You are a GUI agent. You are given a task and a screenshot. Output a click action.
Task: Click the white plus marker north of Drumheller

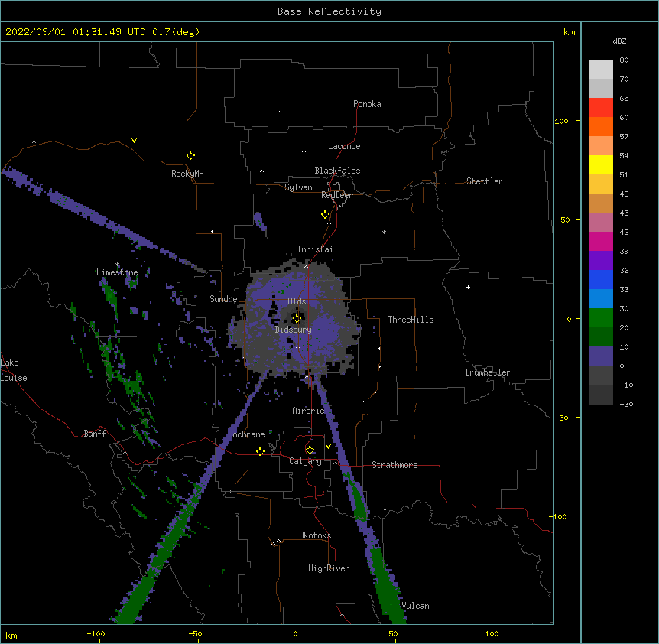468,287
